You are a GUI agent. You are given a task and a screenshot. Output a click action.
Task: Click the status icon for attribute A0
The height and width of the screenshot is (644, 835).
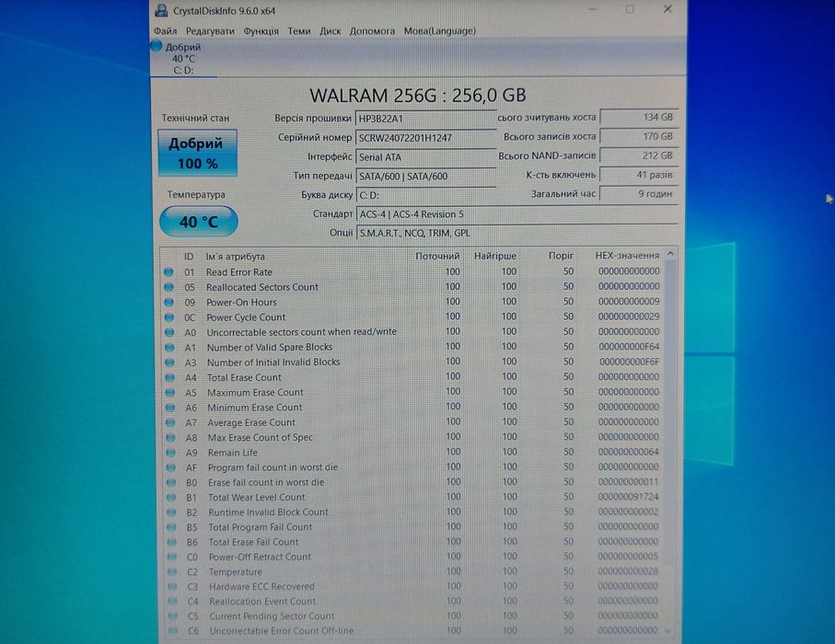[169, 332]
